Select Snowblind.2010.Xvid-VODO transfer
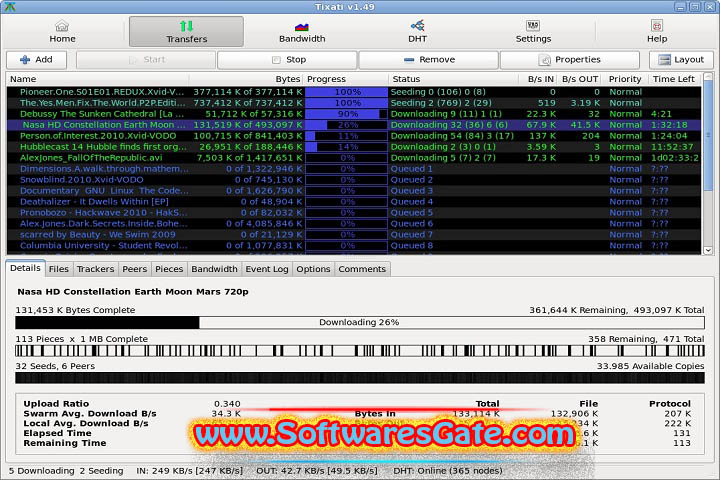 [x=354, y=180]
